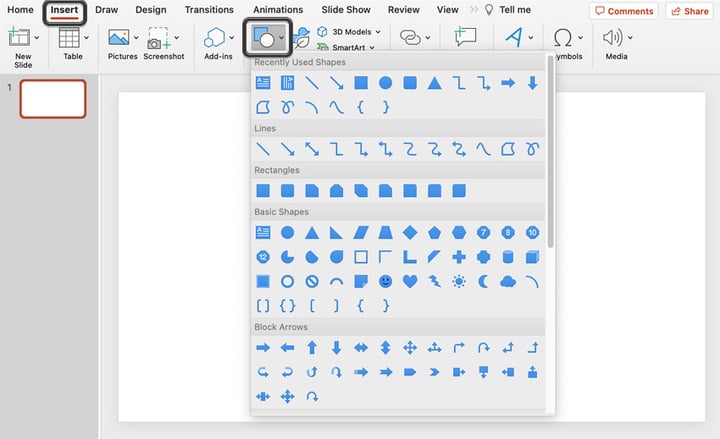The width and height of the screenshot is (720, 439).
Task: Choose the Dodecagon shape labeled 12
Action: (263, 257)
